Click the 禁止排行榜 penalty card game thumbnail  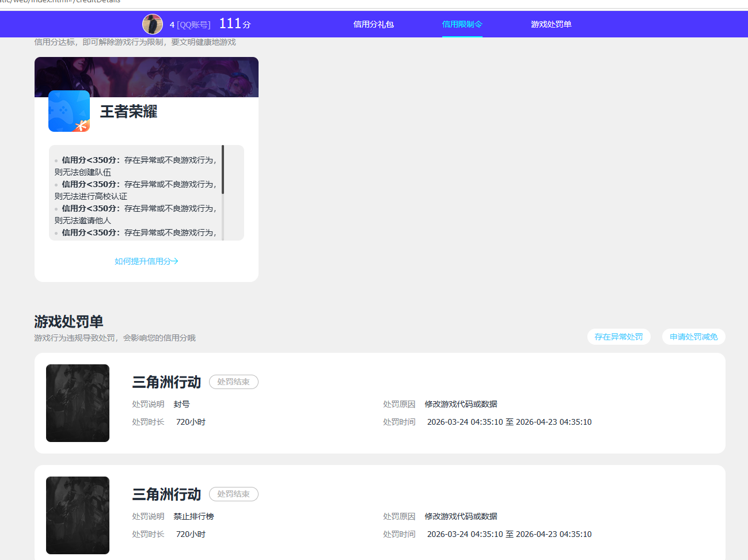[78, 515]
